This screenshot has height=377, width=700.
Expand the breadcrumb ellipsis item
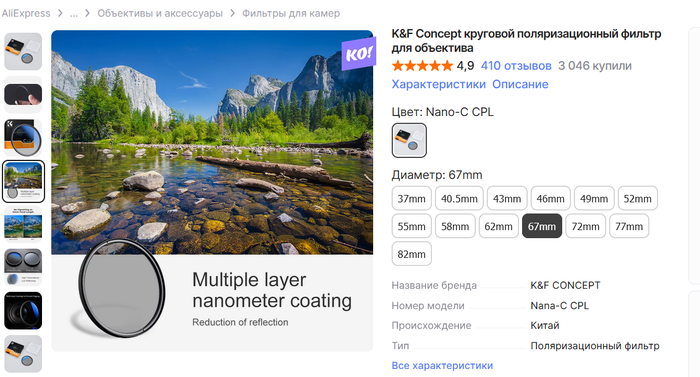pyautogui.click(x=74, y=13)
